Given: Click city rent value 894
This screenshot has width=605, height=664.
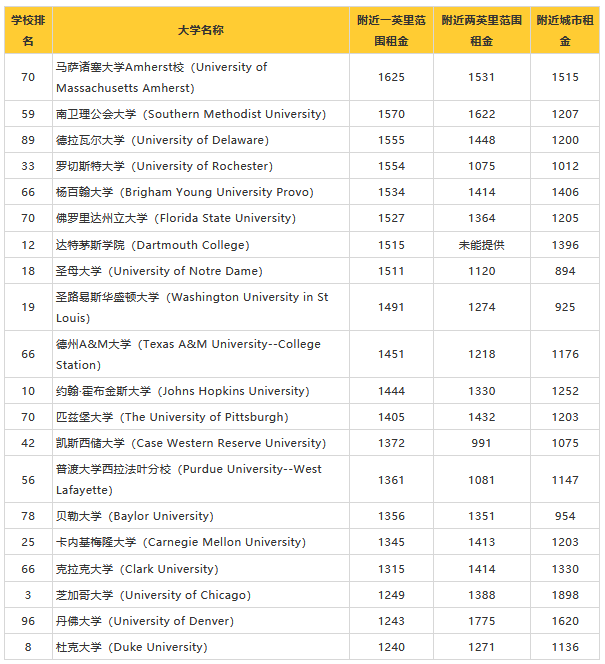Looking at the screenshot, I should (x=565, y=271).
